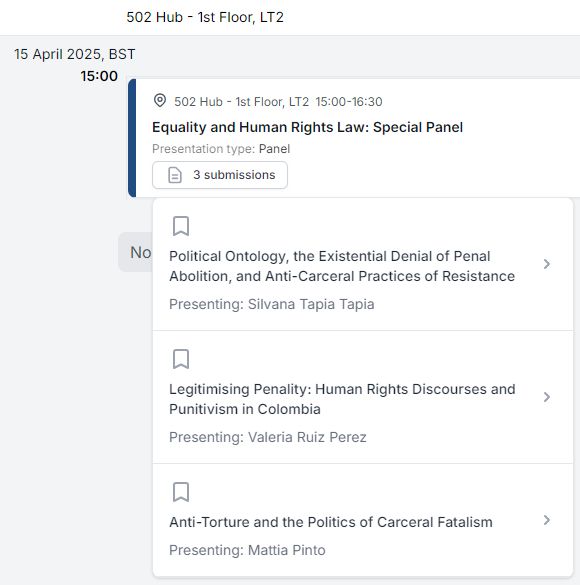Click the document icon in submissions button

(x=175, y=175)
